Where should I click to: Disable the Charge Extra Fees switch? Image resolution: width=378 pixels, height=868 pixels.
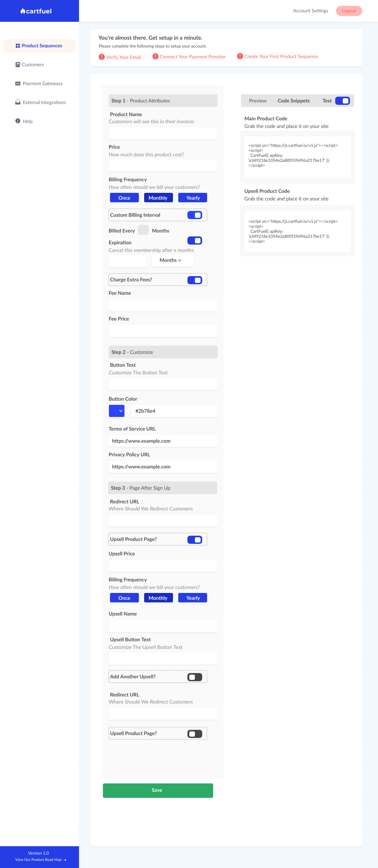pos(195,280)
